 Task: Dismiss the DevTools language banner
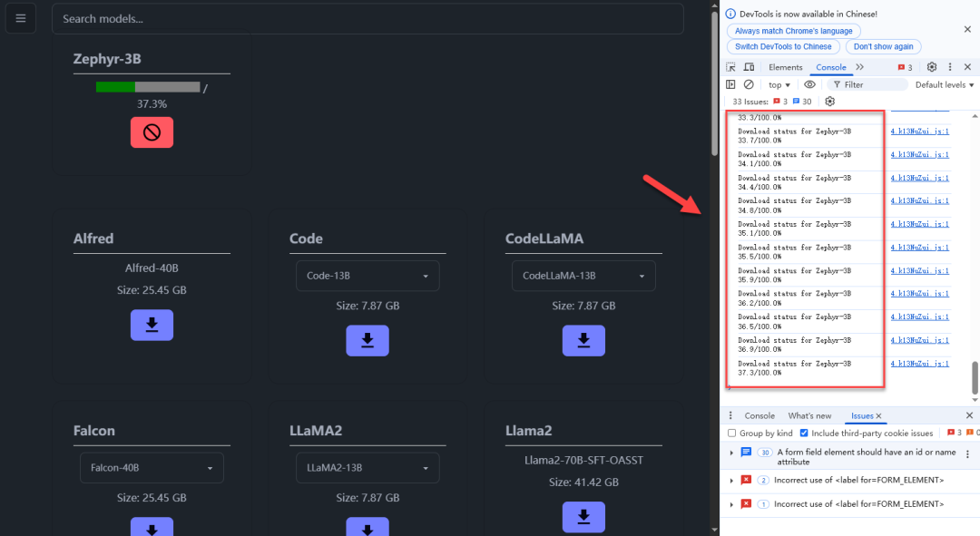point(967,29)
